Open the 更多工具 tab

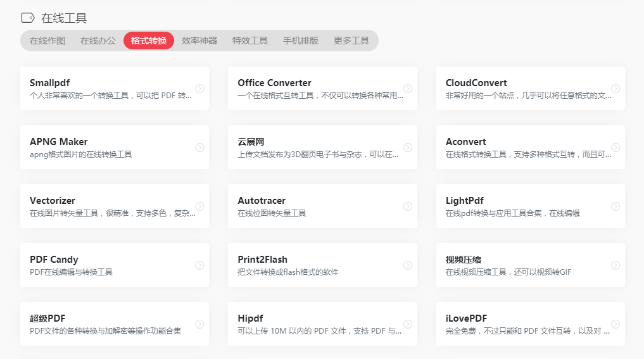click(351, 41)
